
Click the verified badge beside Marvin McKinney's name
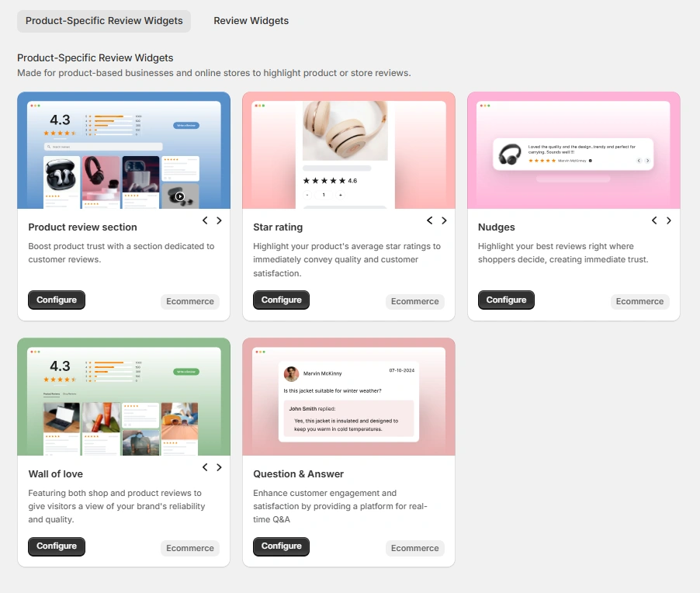590,161
